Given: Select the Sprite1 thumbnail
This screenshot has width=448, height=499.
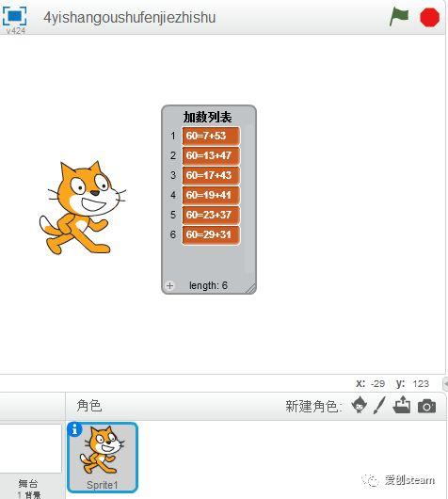Looking at the screenshot, I should (103, 457).
